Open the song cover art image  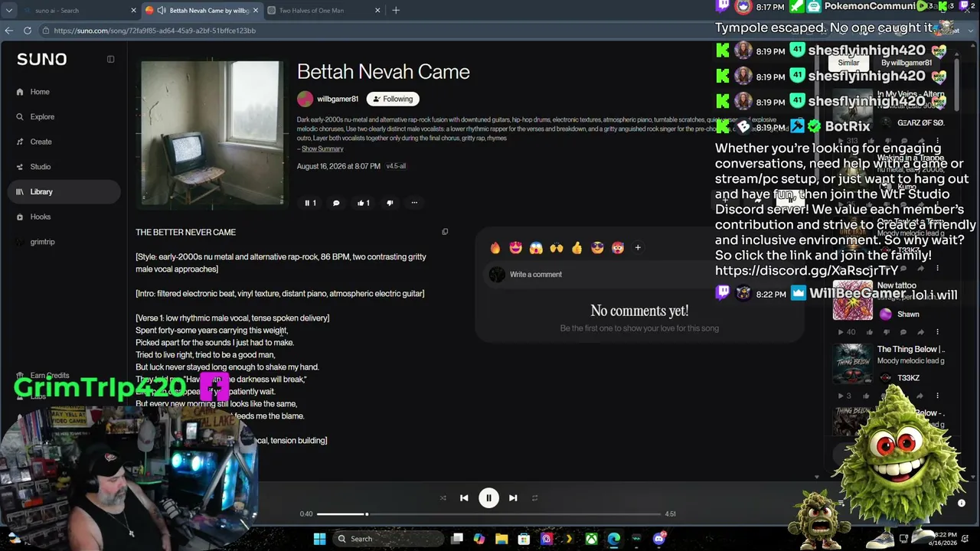coord(212,134)
